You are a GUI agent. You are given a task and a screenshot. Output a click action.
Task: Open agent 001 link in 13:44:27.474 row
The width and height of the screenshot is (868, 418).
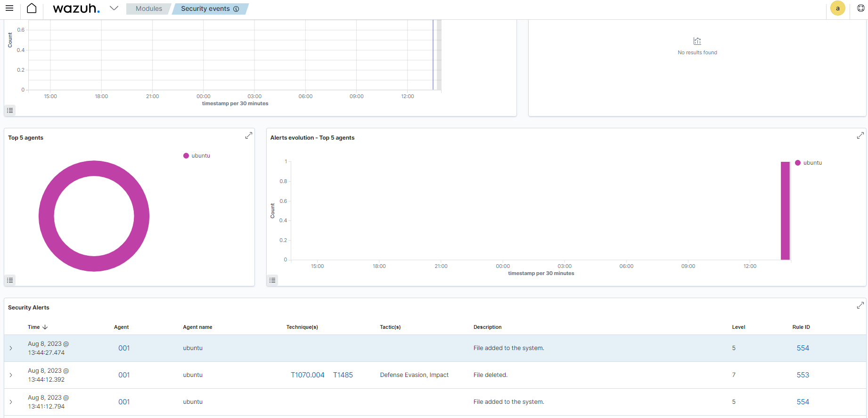(124, 348)
